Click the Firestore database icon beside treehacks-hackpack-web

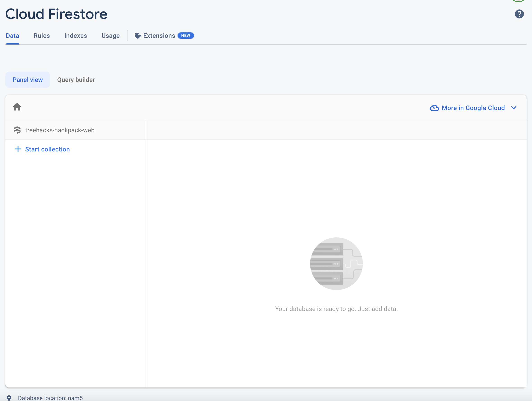click(x=17, y=130)
